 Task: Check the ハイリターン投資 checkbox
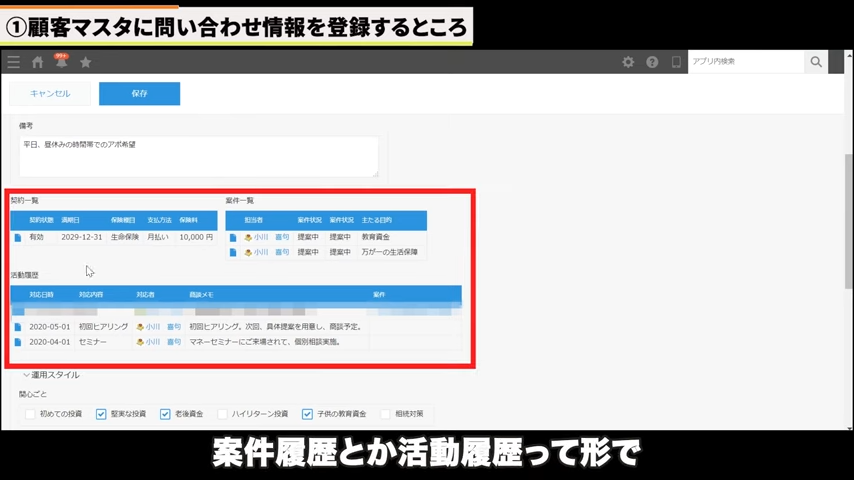pyautogui.click(x=222, y=414)
